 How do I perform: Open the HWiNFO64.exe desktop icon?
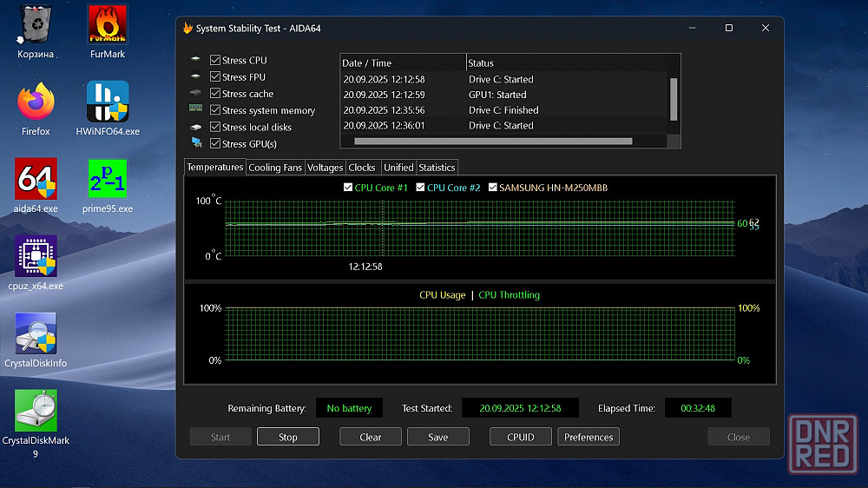point(108,102)
